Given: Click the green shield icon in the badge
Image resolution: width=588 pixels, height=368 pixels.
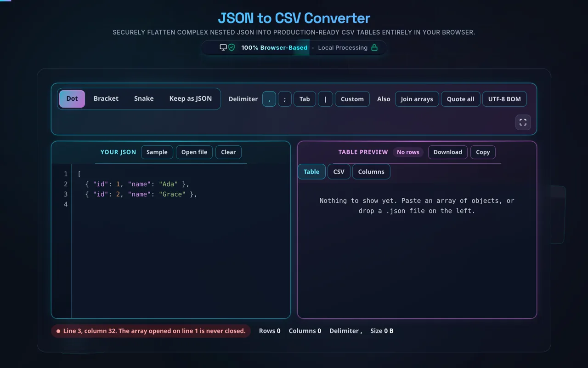Looking at the screenshot, I should pos(232,47).
